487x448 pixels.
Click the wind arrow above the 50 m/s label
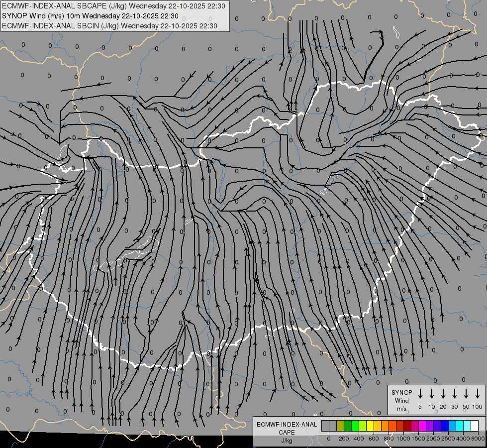click(x=466, y=394)
